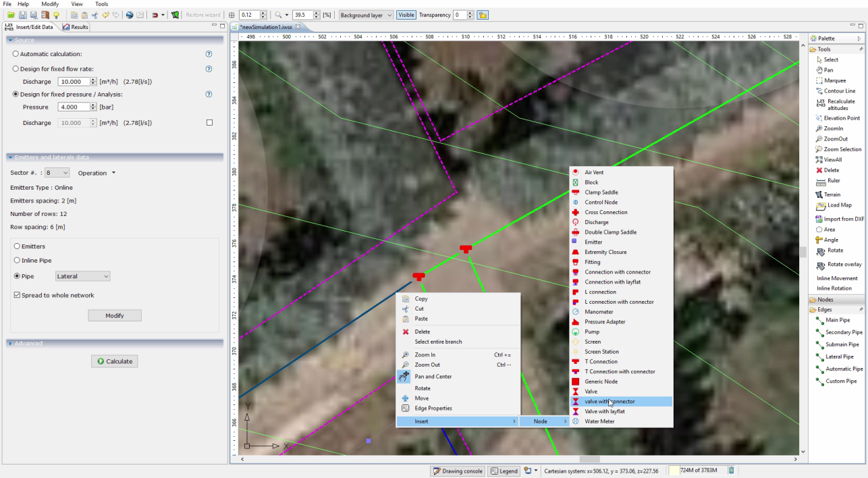
Task: Choose Water Meter from node submenu
Action: click(599, 421)
